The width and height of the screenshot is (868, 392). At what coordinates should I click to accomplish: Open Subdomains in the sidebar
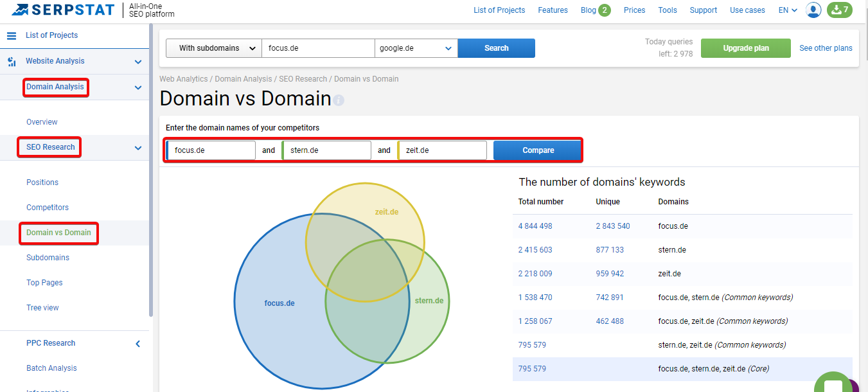(x=48, y=258)
